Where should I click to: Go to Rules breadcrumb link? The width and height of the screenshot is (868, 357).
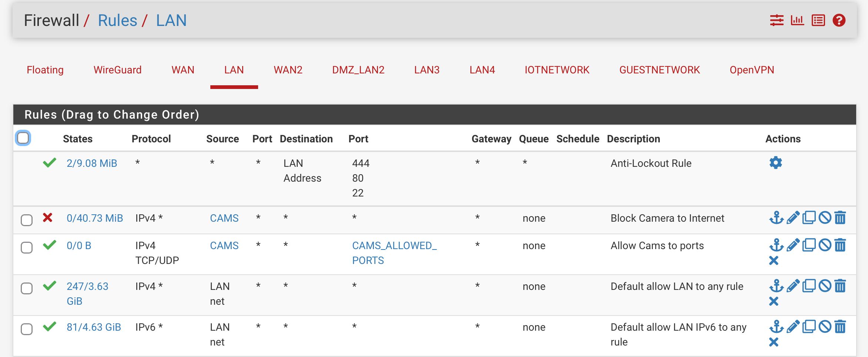117,20
